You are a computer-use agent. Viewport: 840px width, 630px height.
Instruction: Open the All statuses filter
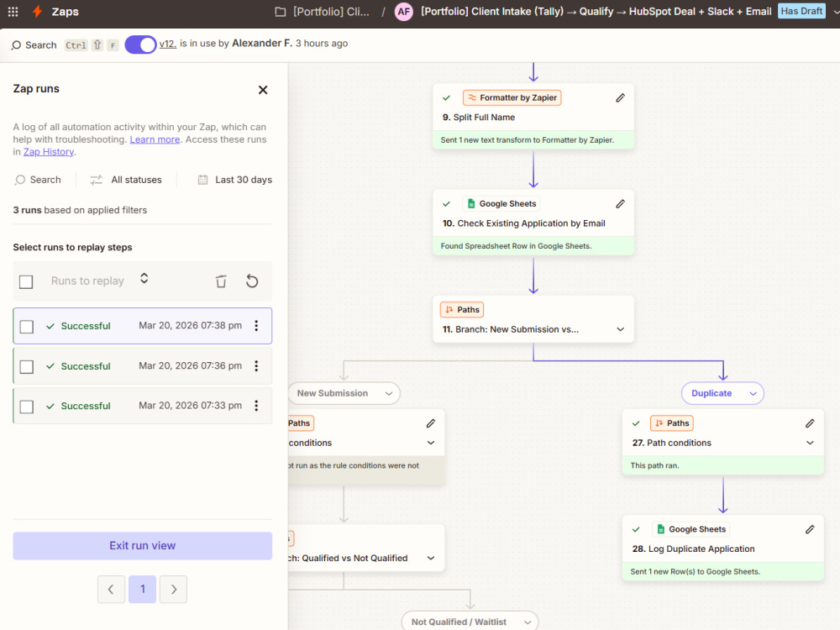[x=136, y=180]
